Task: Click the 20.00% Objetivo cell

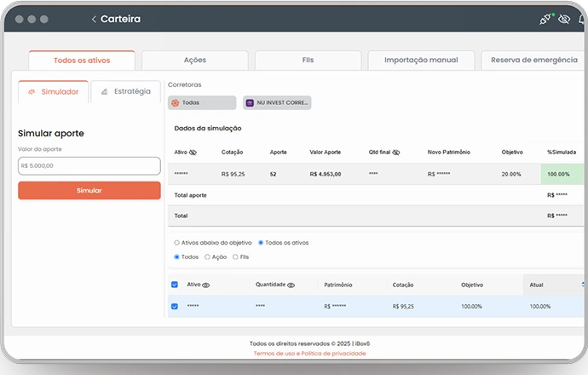Action: point(511,175)
